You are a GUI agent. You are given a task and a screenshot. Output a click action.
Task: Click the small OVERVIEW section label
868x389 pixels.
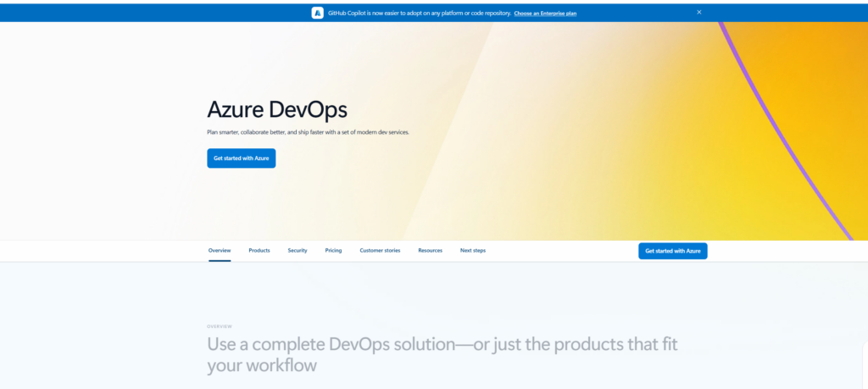point(220,326)
